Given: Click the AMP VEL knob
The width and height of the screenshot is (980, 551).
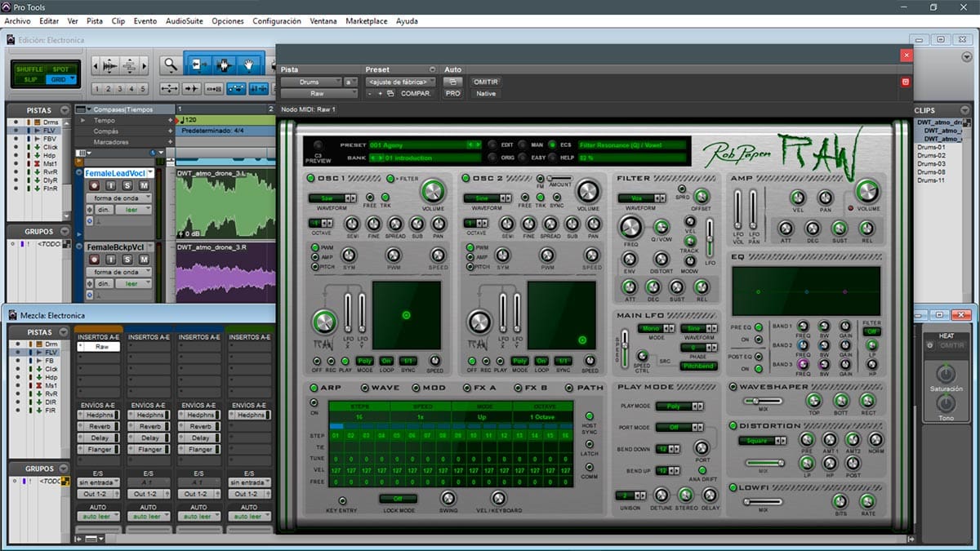Looking at the screenshot, I should (797, 196).
